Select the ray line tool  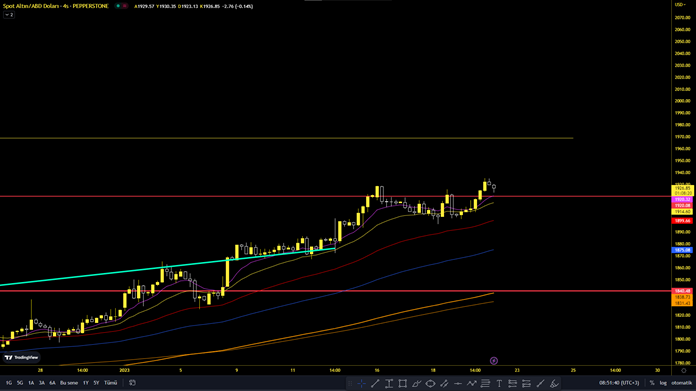[x=540, y=383]
